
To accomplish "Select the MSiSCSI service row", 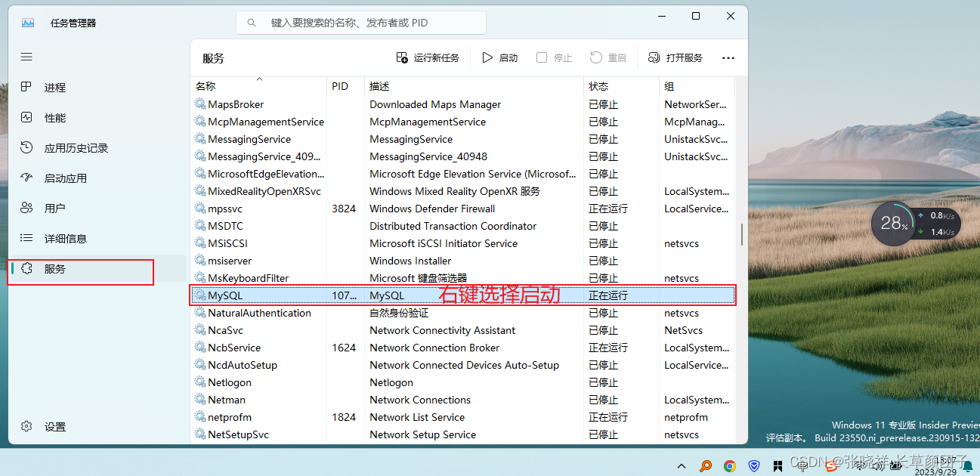I will pyautogui.click(x=462, y=243).
